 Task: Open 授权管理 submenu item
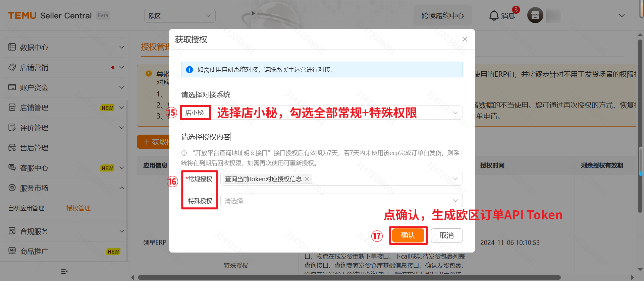click(x=78, y=208)
